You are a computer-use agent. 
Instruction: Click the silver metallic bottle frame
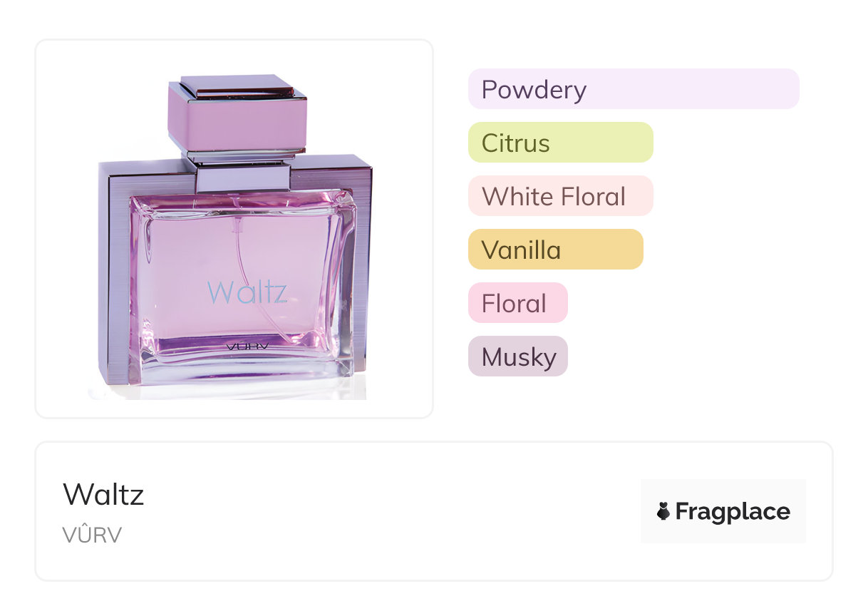(x=114, y=271)
